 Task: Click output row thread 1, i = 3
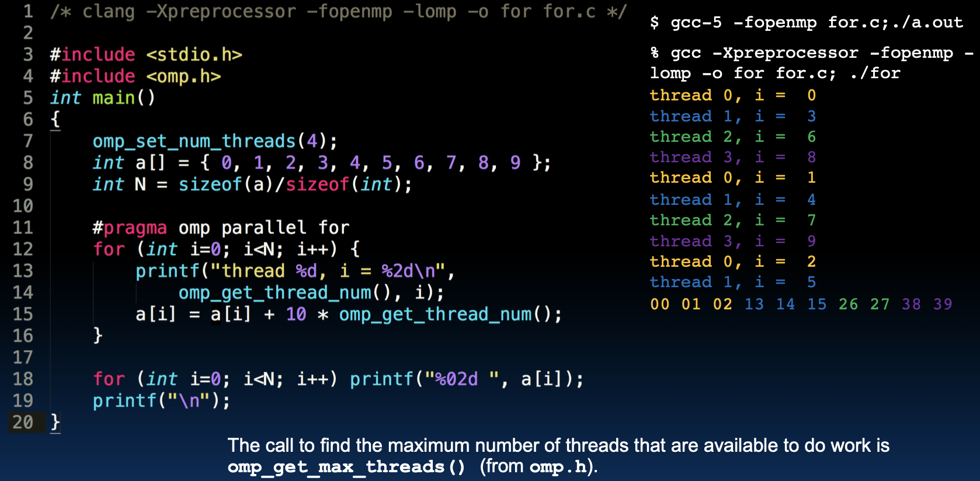click(733, 116)
